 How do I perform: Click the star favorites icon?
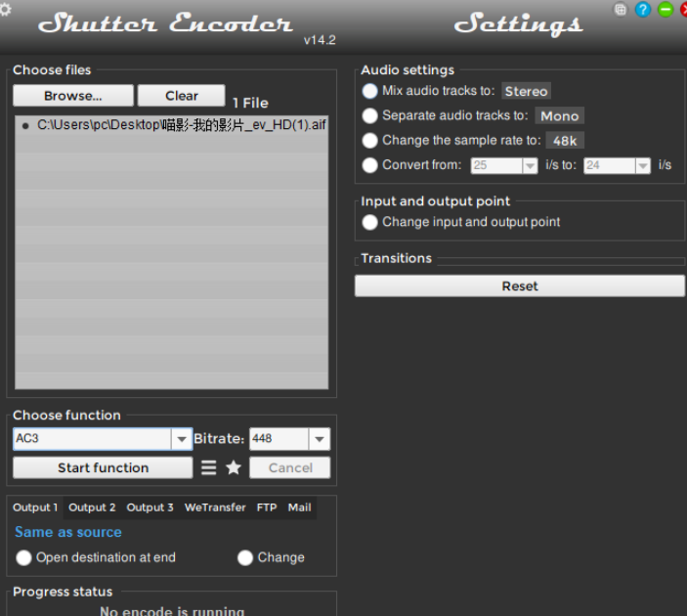(x=234, y=467)
